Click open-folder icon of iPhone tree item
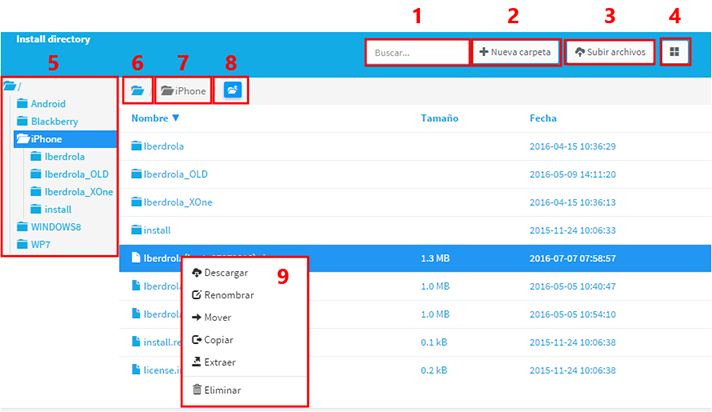This screenshot has height=412, width=712. point(23,139)
